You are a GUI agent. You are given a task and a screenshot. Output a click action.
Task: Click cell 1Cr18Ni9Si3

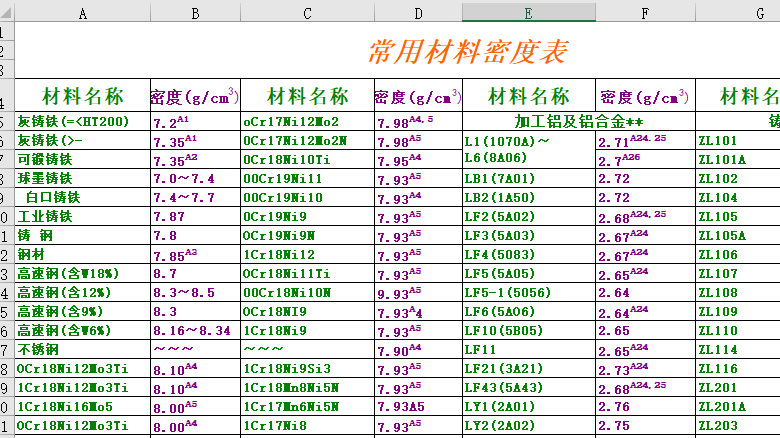(x=307, y=368)
